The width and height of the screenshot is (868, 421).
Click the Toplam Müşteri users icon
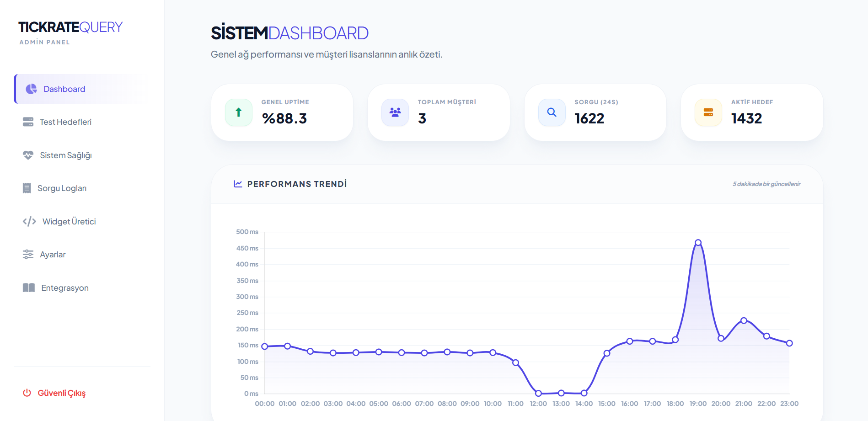click(395, 112)
